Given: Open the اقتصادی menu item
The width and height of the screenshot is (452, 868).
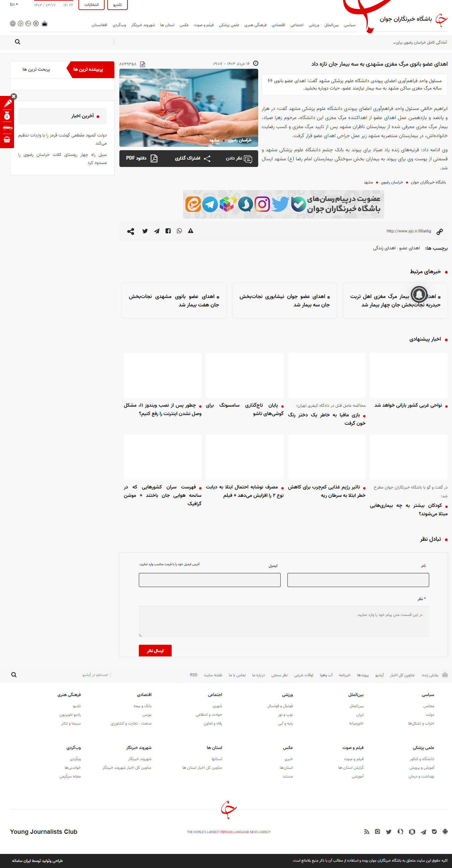Looking at the screenshot, I should 278,25.
